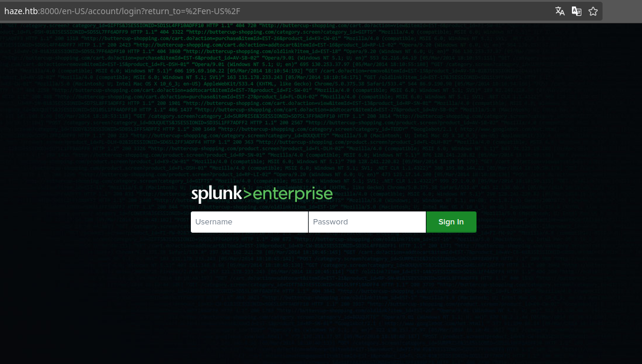This screenshot has width=642, height=364.
Task: Click the Google Translate extension icon
Action: (x=577, y=11)
